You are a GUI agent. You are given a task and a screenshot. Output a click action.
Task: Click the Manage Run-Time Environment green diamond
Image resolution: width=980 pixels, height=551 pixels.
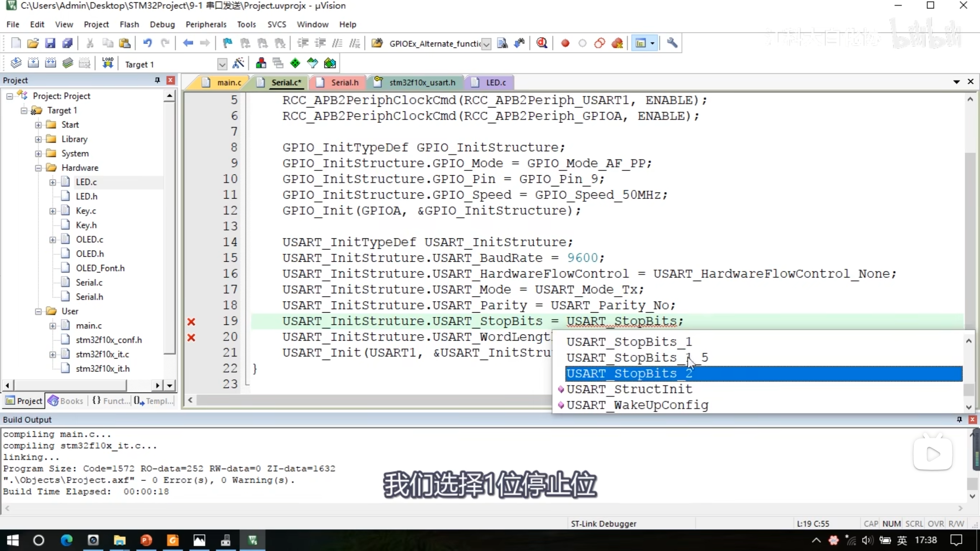295,63
